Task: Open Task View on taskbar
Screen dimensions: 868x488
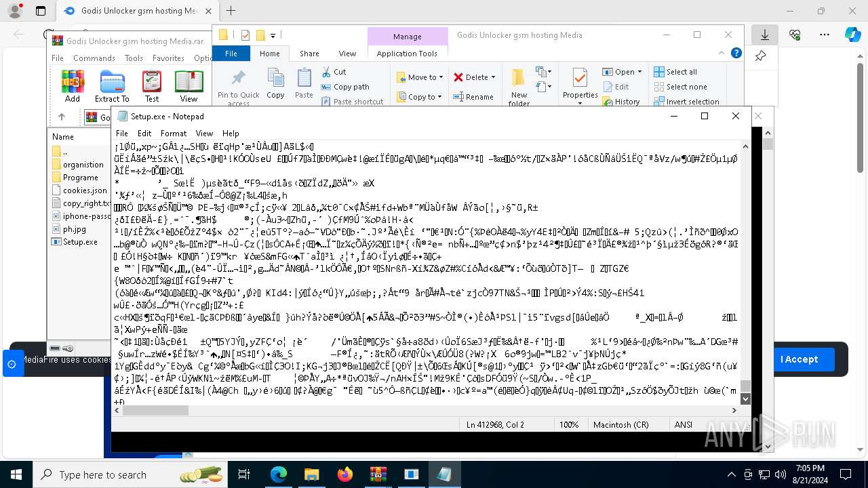Action: point(245,474)
